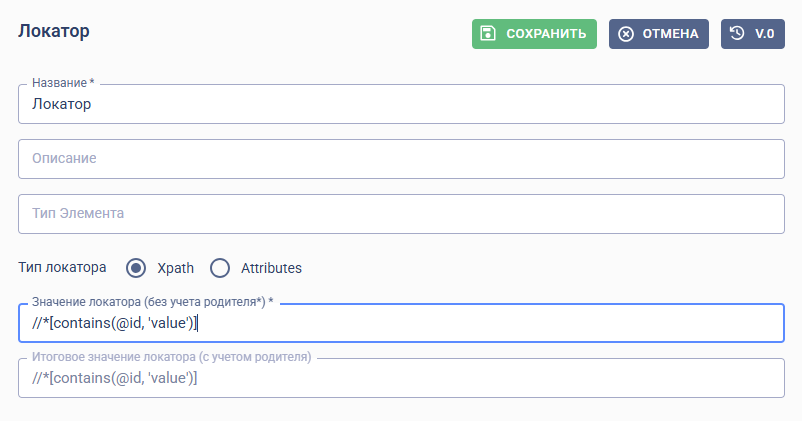Place cursor in Значение локатора field
Screen dimensions: 802x421
point(401,323)
